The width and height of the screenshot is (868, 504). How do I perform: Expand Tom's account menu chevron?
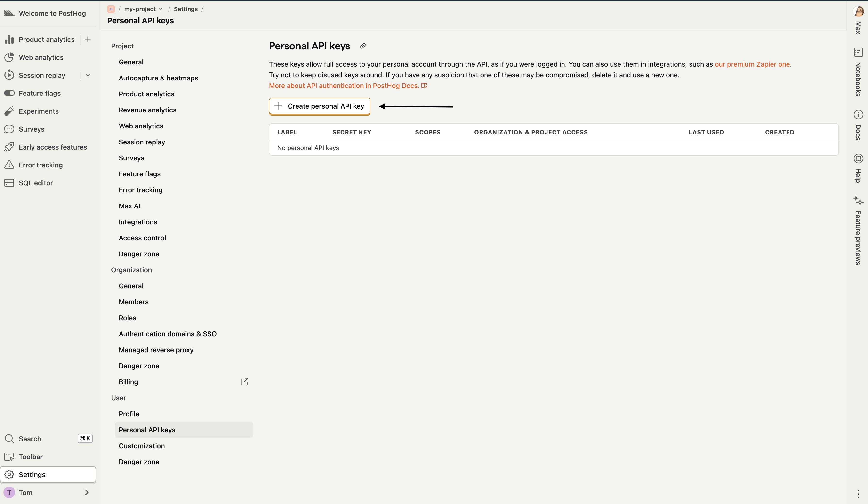[87, 492]
